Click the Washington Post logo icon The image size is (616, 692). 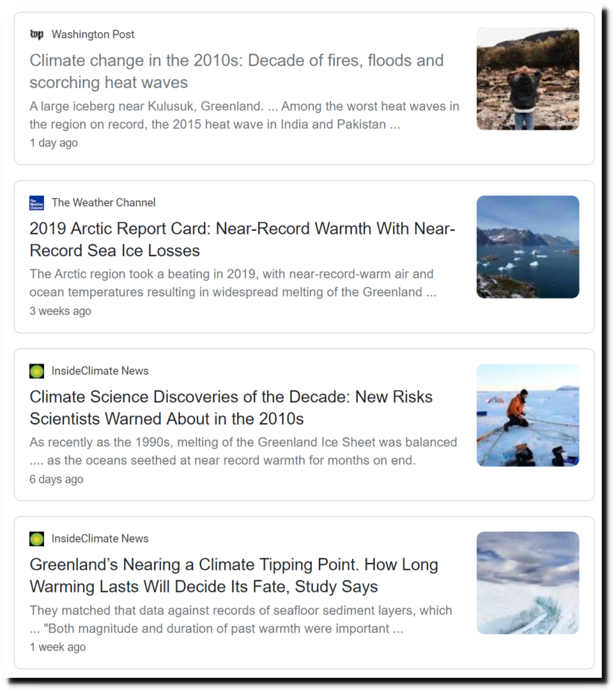click(x=36, y=34)
